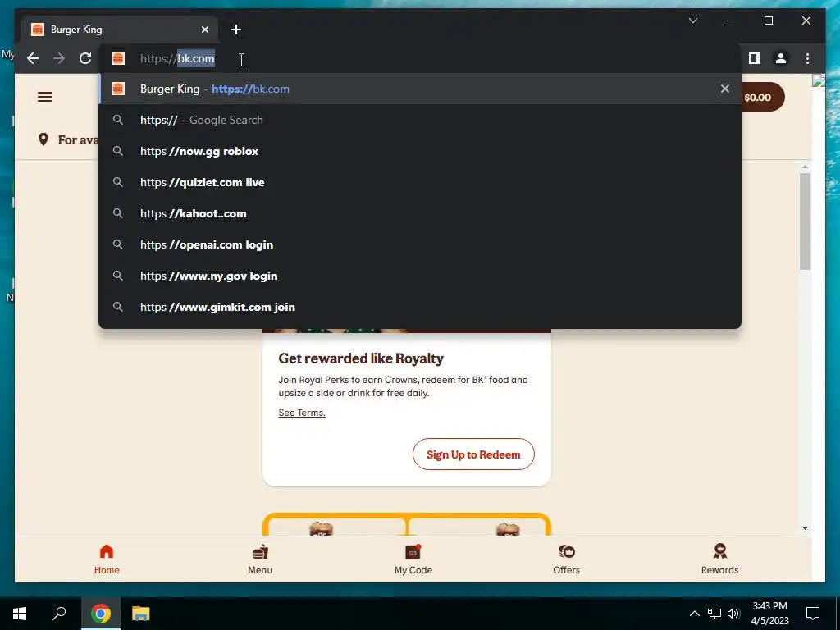Go back using the browser back arrow

click(33, 58)
